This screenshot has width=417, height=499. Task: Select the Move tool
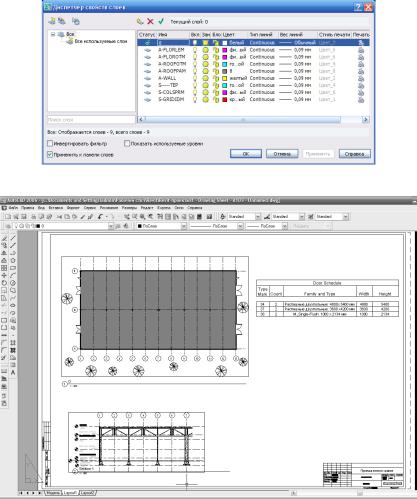click(x=4, y=275)
